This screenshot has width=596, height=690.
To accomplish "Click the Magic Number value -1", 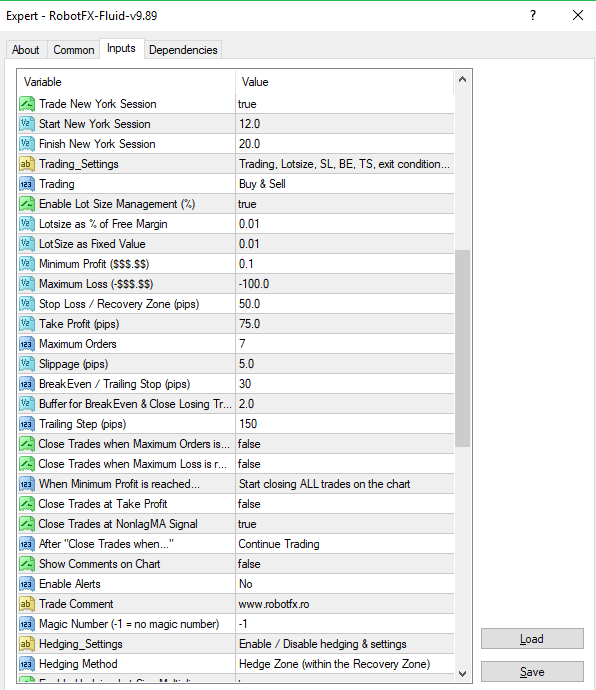I will (x=345, y=624).
